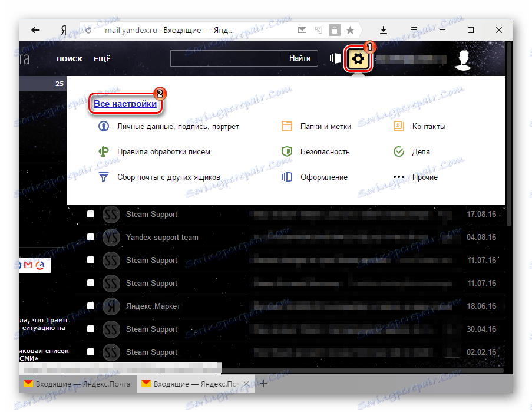
Task: Open the Yandex support team email
Action: tap(290, 237)
